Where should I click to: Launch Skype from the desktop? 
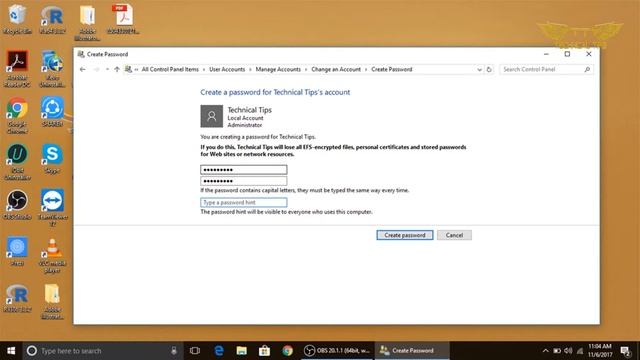pyautogui.click(x=52, y=158)
